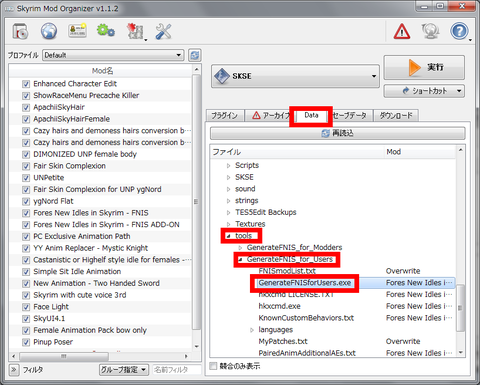Select KnownCustomBehaviors.txt file
The width and height of the screenshot is (480, 385).
tap(306, 318)
